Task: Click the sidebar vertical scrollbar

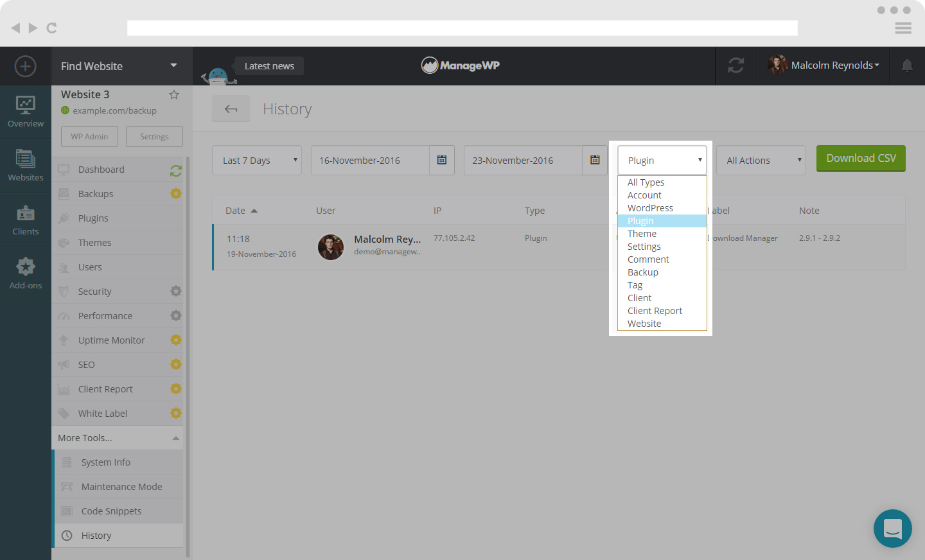Action: click(188, 356)
